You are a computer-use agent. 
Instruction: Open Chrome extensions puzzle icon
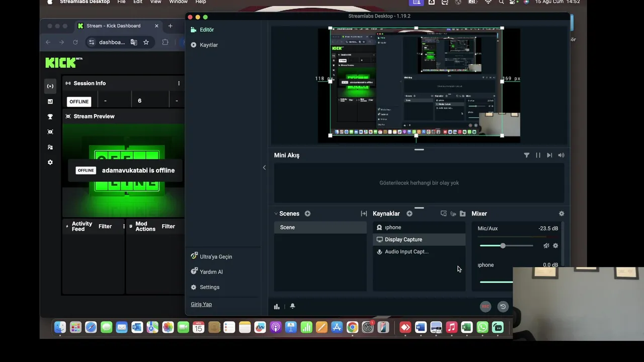[165, 42]
